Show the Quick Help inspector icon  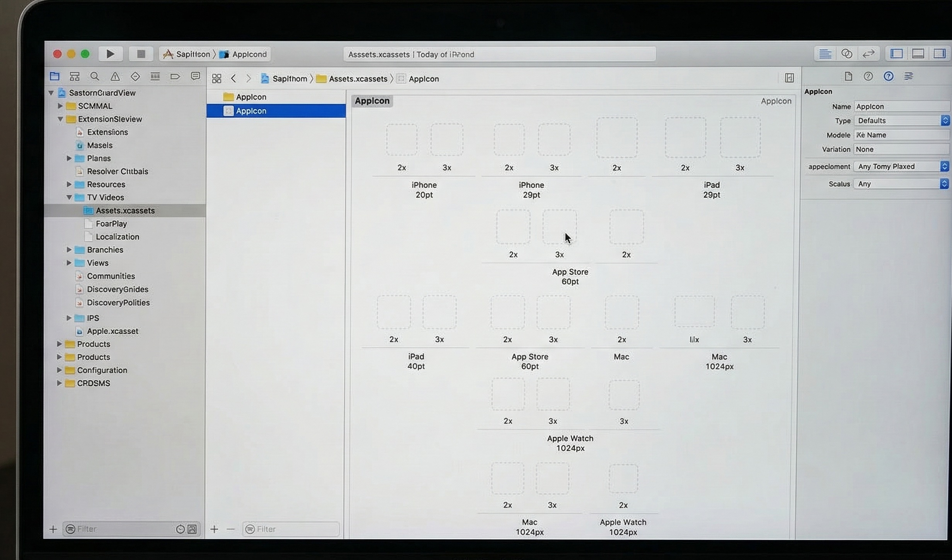[888, 76]
